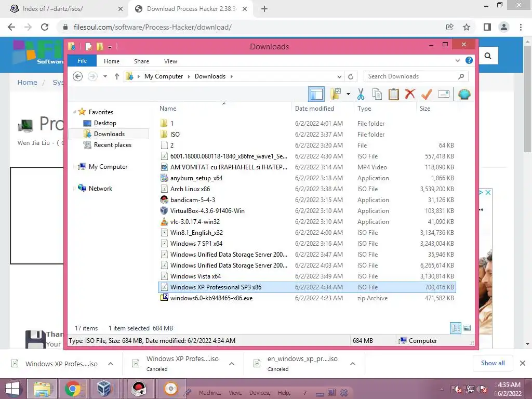Viewport: 532px width, 399px height.
Task: Collapse the Favorites tree section
Action: point(74,112)
